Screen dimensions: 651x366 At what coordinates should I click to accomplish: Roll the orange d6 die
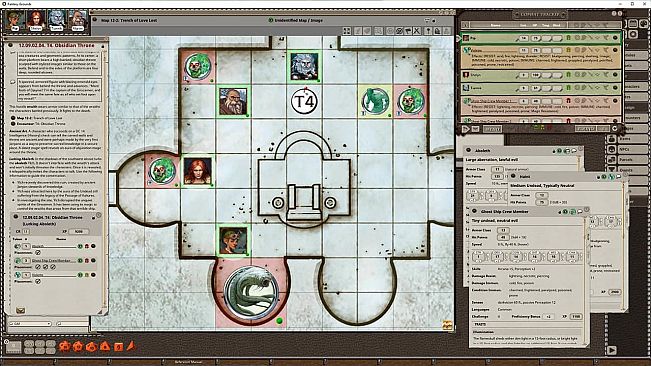tap(118, 346)
